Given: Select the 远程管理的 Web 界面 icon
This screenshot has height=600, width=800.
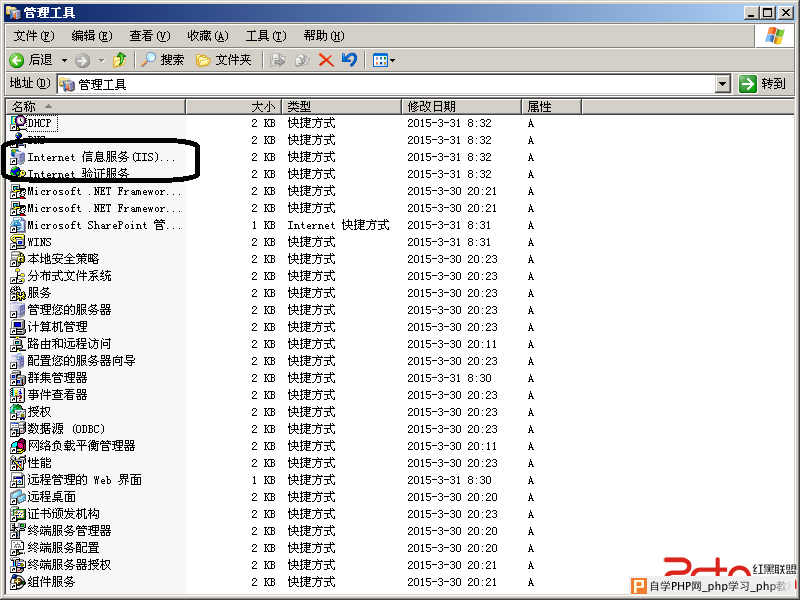Looking at the screenshot, I should (18, 480).
